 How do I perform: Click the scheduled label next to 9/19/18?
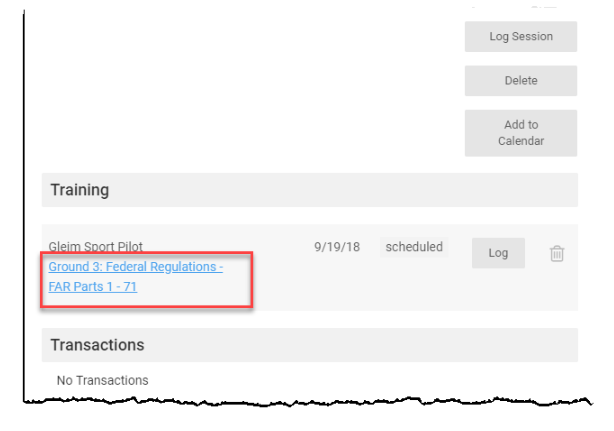coord(414,247)
